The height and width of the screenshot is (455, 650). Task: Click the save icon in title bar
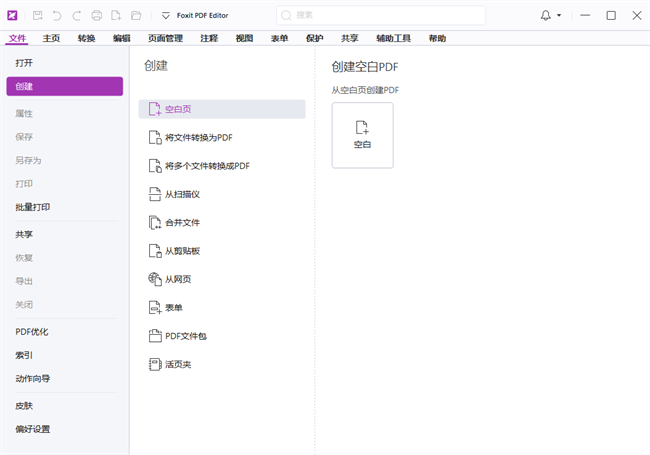pyautogui.click(x=38, y=16)
